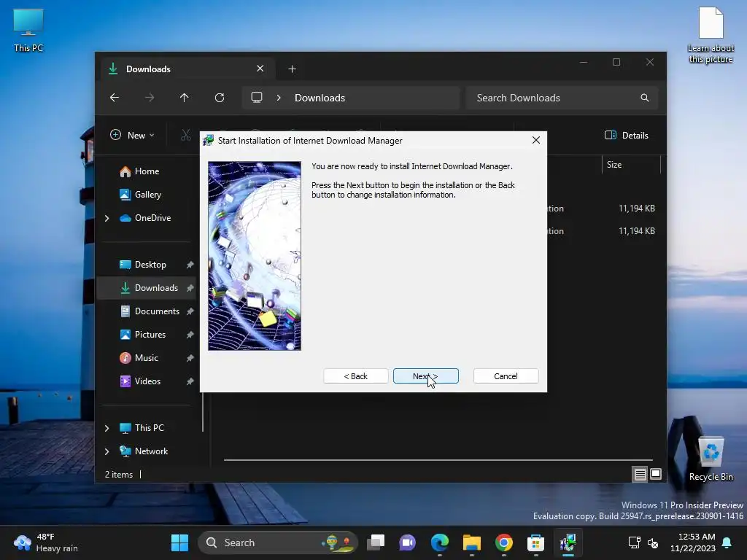Add a new File Explorer tab
The image size is (747, 560).
(x=292, y=69)
